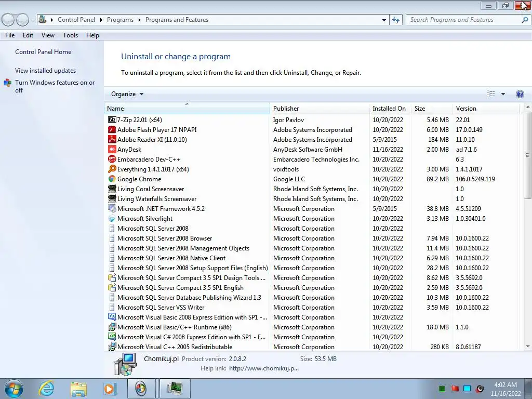Image resolution: width=532 pixels, height=399 pixels.
Task: Open the Tools menu
Action: coord(70,35)
